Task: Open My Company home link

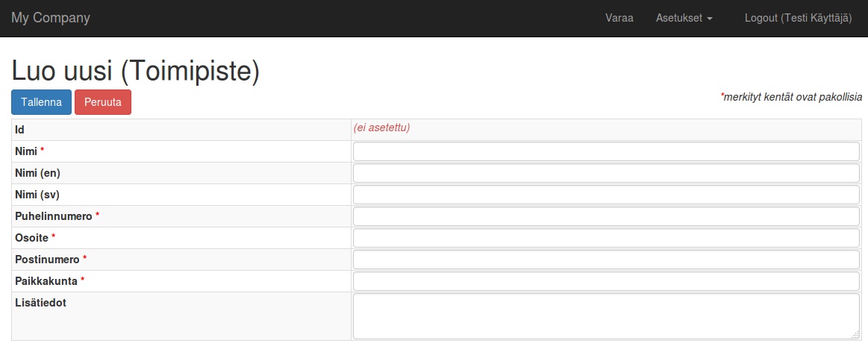Action: (x=50, y=18)
